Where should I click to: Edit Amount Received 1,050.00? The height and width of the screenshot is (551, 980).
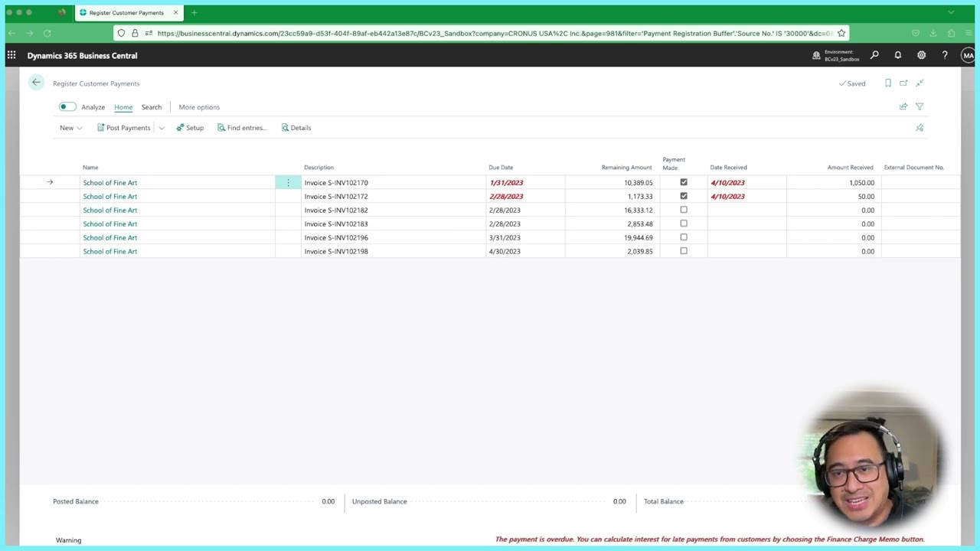834,182
